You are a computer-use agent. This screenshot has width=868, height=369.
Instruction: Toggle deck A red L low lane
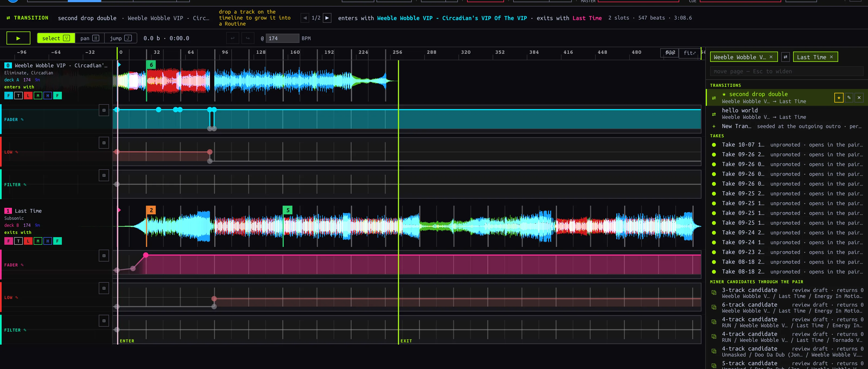pos(28,96)
